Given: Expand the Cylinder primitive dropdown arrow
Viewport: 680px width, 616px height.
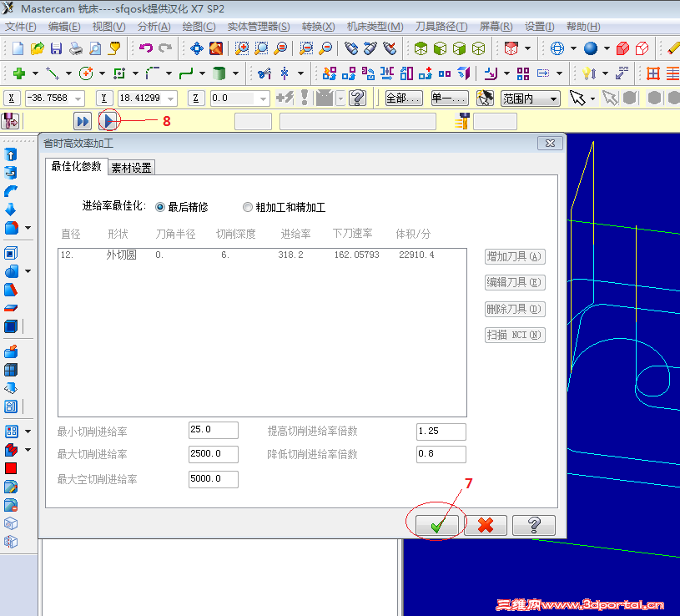Looking at the screenshot, I should coord(235,73).
